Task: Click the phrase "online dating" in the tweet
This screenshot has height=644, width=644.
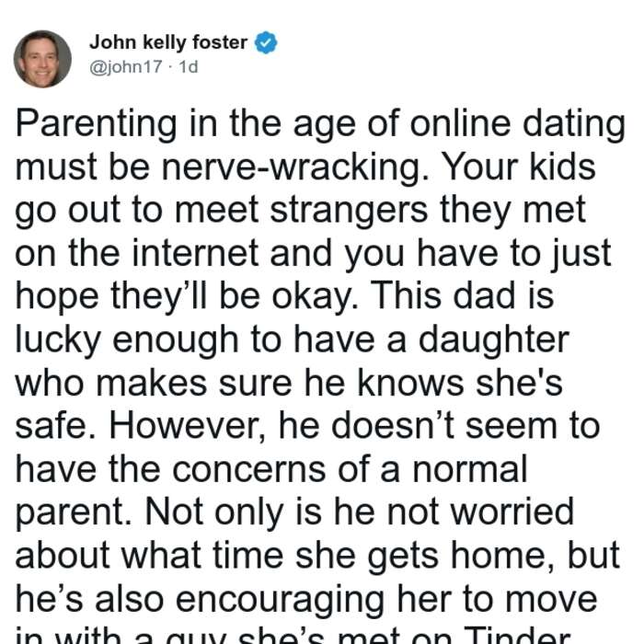Action: (x=517, y=125)
